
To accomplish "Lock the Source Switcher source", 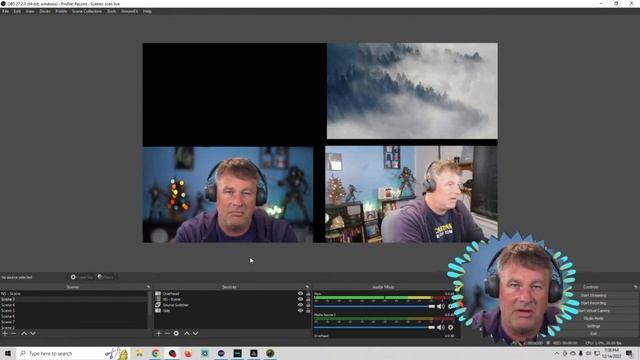I will (308, 305).
